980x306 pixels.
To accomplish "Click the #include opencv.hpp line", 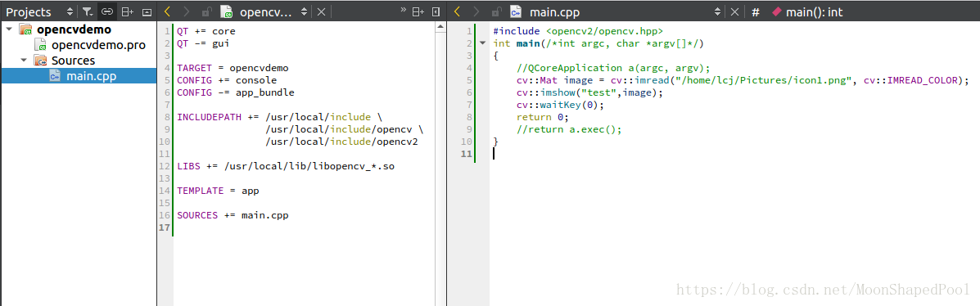I will coord(577,31).
